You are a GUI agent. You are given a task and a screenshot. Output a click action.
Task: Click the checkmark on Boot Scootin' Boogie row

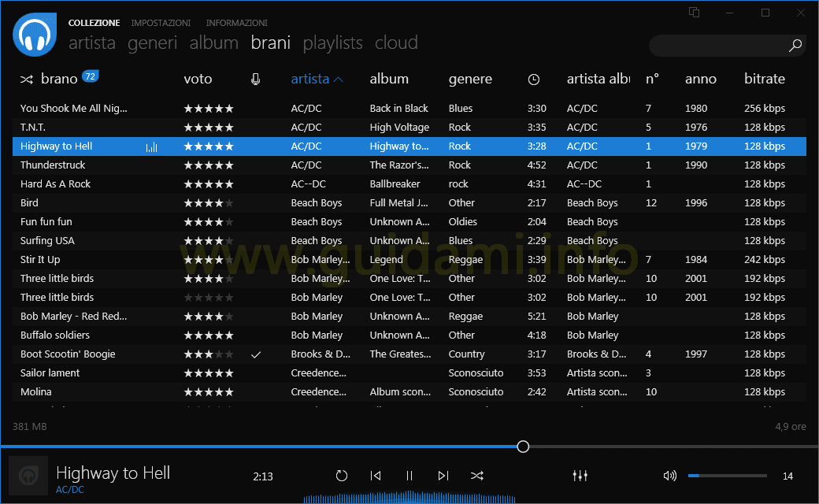coord(256,354)
